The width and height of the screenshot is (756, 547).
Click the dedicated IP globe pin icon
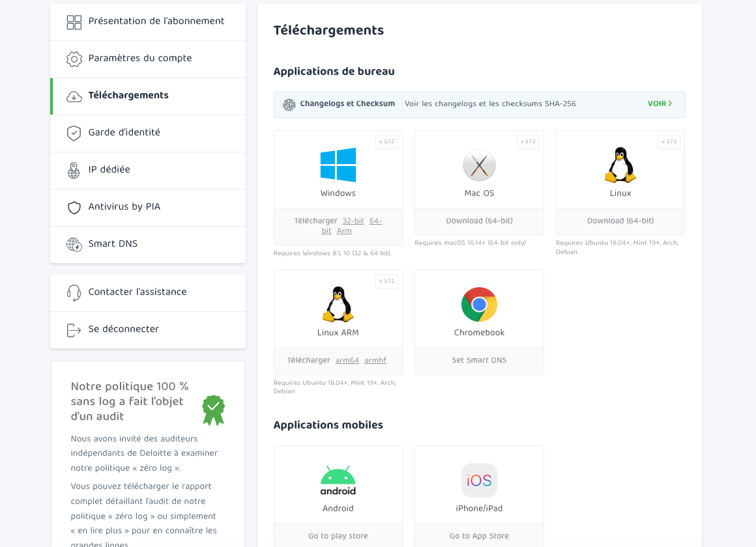coord(74,171)
